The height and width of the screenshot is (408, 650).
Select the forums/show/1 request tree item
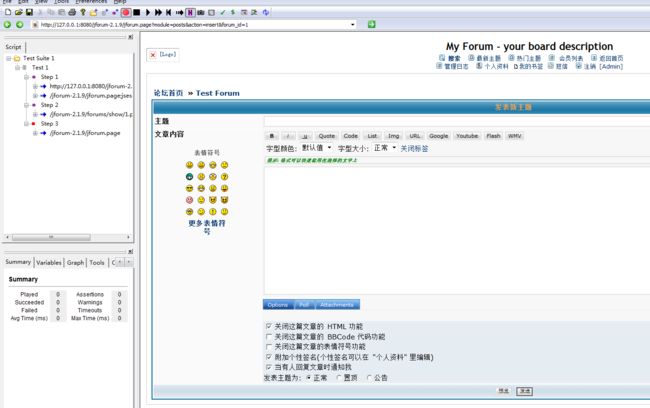click(91, 114)
